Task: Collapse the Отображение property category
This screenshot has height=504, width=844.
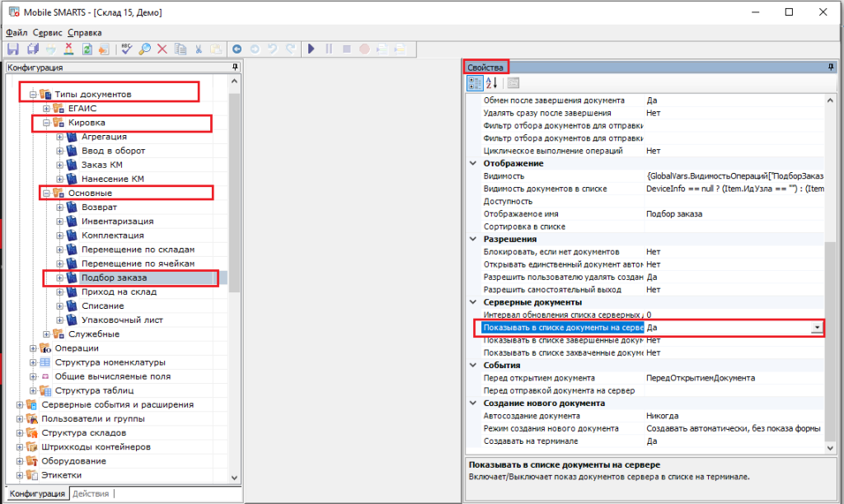Action: [x=473, y=164]
